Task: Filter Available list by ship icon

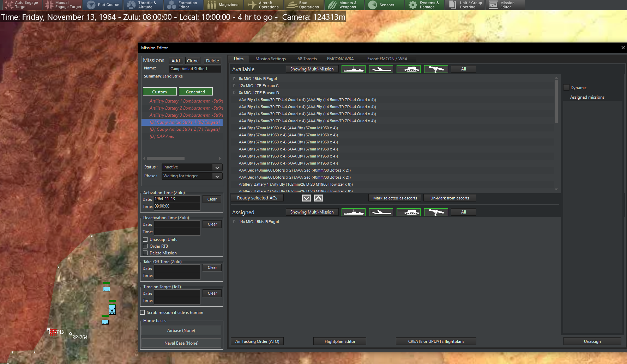Action: coord(353,69)
